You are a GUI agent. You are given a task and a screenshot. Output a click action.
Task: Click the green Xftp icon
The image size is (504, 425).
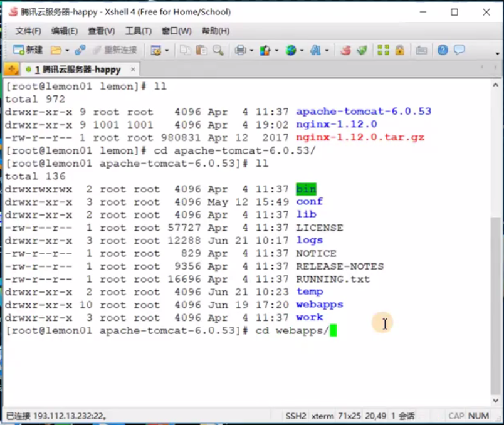[x=362, y=50]
